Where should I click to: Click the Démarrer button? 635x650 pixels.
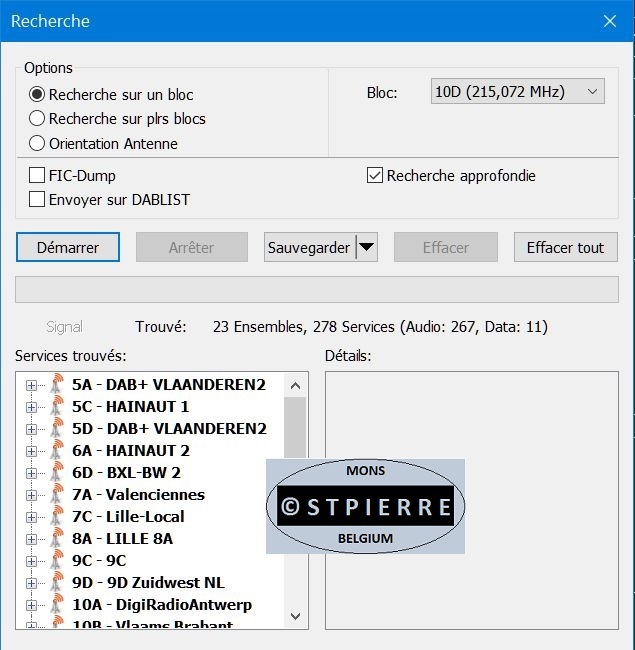(68, 247)
